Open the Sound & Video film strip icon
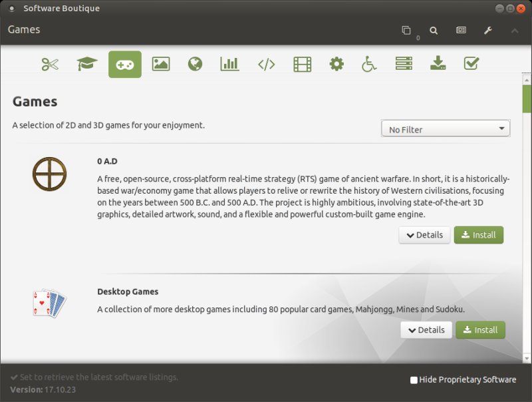This screenshot has width=532, height=402. pyautogui.click(x=303, y=64)
